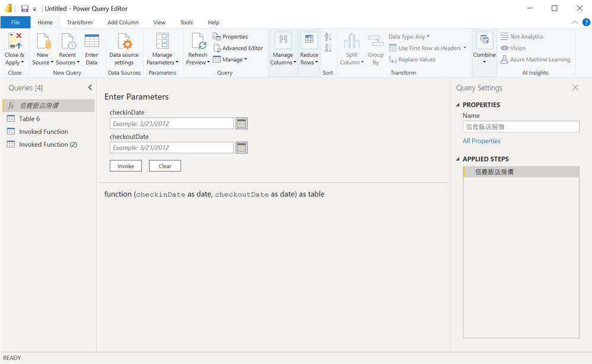This screenshot has height=364, width=592.
Task: Switch to the Add Column tab
Action: (x=123, y=22)
